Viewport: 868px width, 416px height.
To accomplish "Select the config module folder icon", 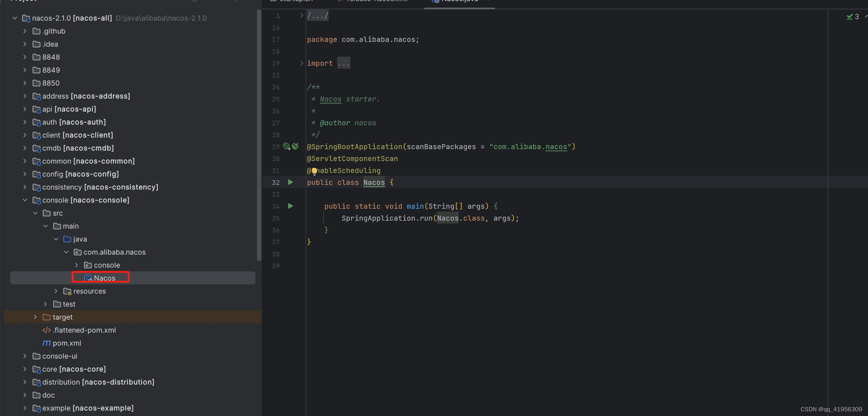I will click(x=37, y=174).
